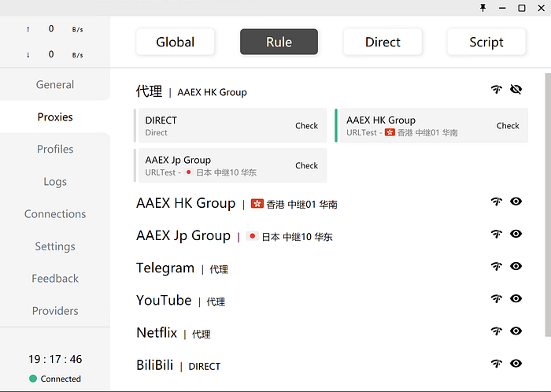Check latency of DIRECT proxy
The height and width of the screenshot is (392, 551).
click(306, 126)
